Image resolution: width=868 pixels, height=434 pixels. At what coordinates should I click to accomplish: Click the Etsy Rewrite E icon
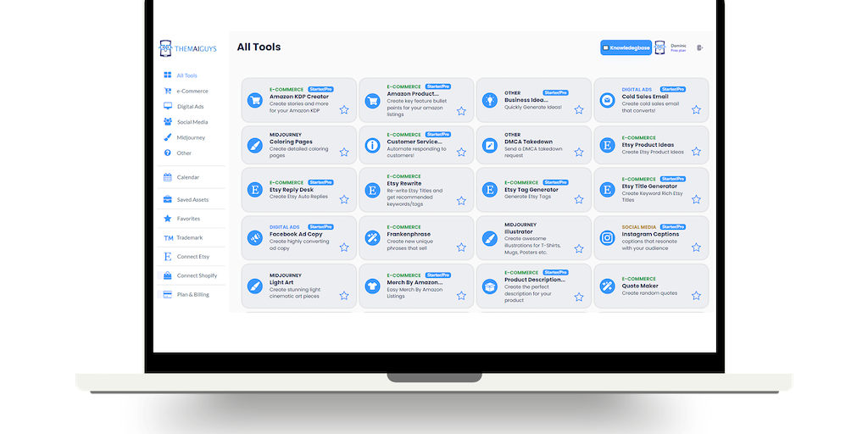372,191
